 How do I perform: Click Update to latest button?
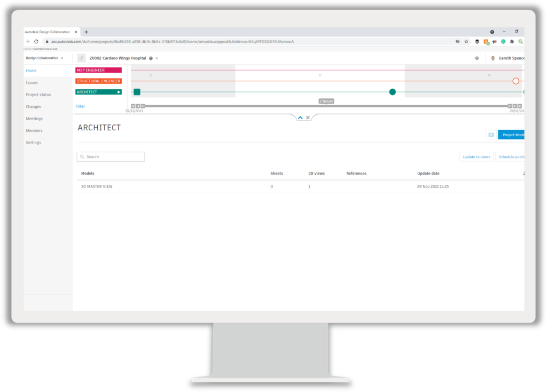476,157
